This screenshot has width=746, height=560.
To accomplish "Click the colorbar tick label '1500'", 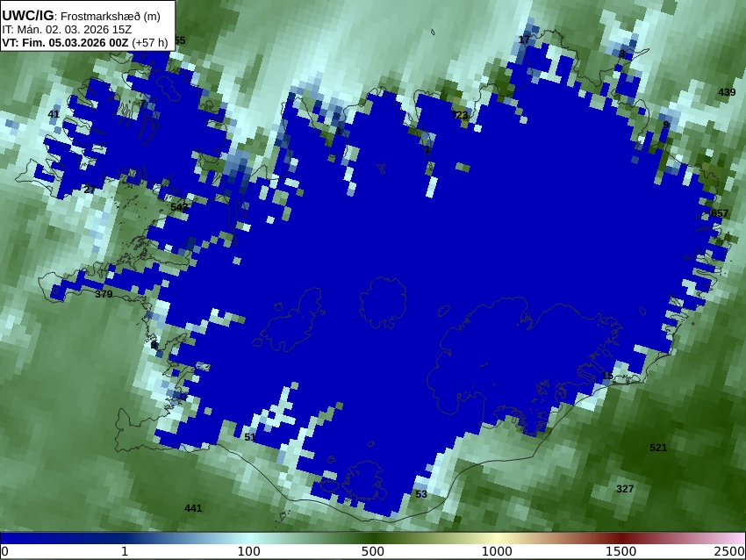I will [x=621, y=551].
